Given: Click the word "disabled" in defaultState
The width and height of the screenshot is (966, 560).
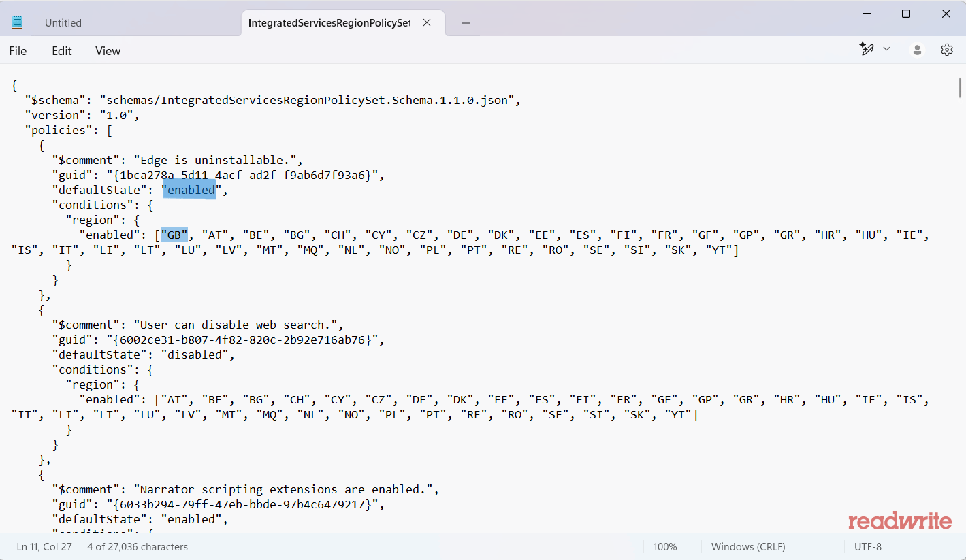Looking at the screenshot, I should 195,355.
